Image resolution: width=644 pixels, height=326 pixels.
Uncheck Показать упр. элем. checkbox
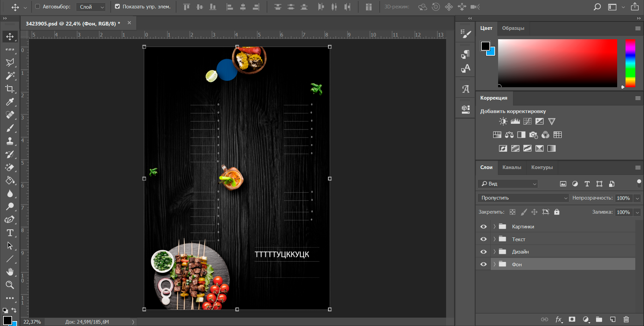[117, 6]
